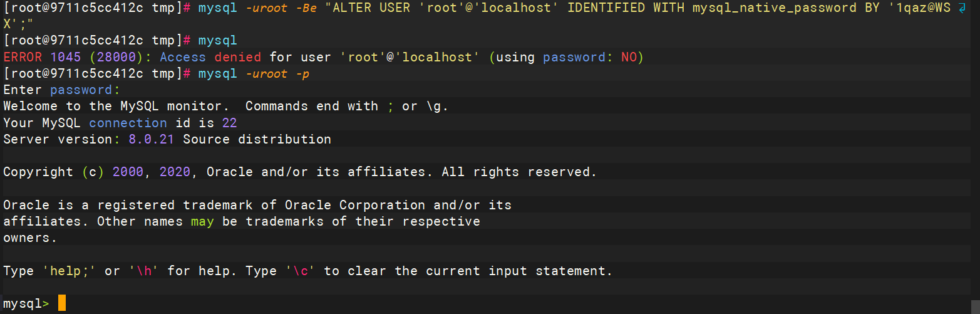Click the '\h' help shortcut text
Screen dimensions: 980x314
[144, 271]
